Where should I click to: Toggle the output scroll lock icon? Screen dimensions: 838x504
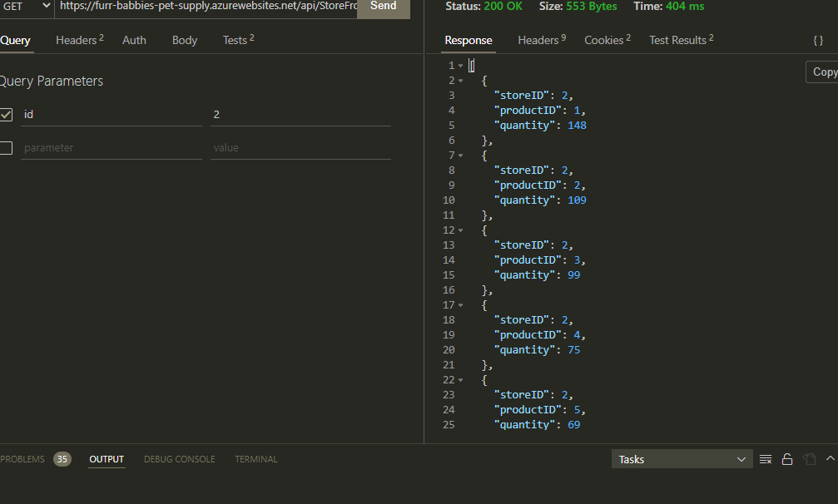tap(787, 458)
